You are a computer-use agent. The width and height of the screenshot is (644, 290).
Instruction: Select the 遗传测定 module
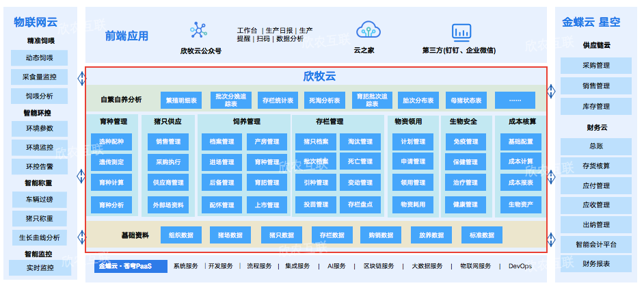click(111, 162)
